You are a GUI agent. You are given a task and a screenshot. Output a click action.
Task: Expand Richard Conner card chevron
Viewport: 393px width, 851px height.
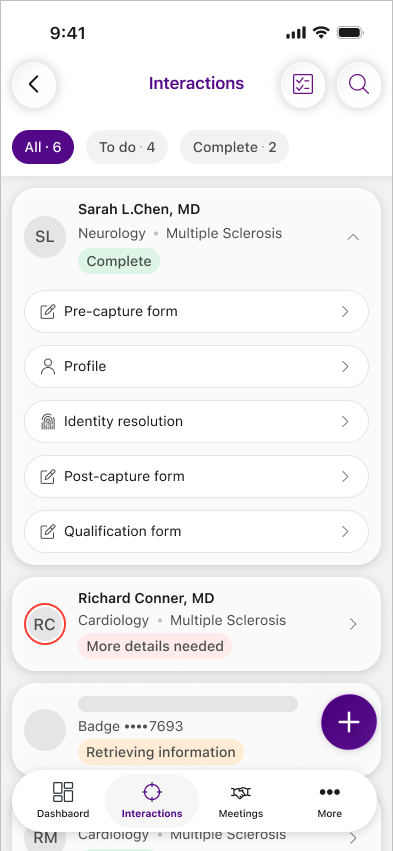353,624
